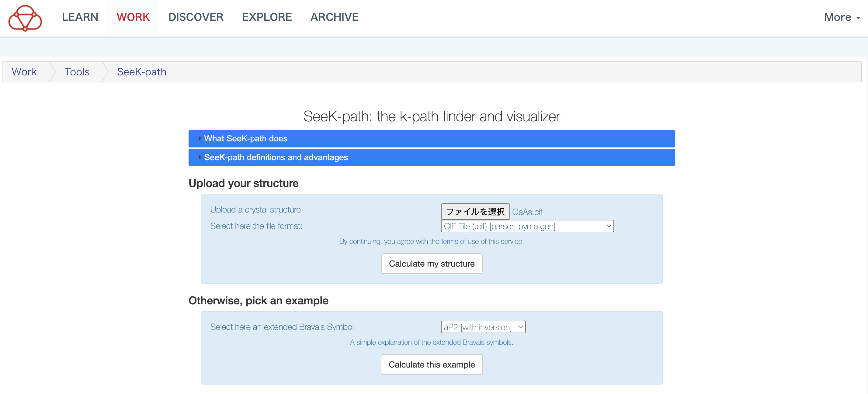Click the Work breadcrumb link
Viewport: 868px width, 394px height.
(24, 72)
